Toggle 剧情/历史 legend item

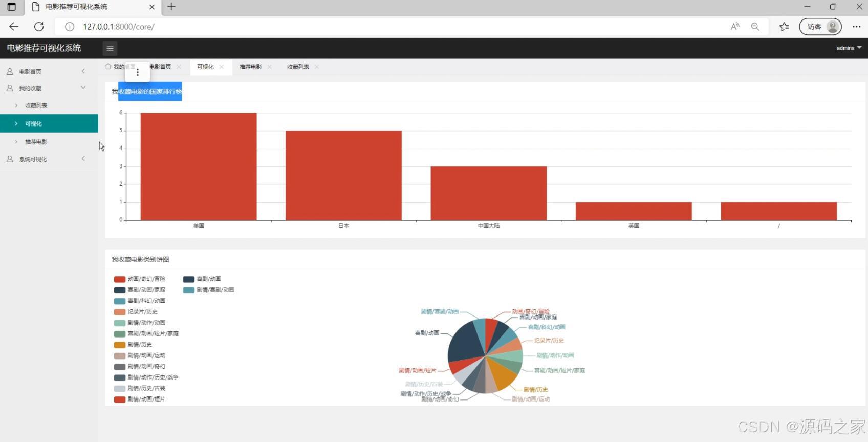(133, 345)
